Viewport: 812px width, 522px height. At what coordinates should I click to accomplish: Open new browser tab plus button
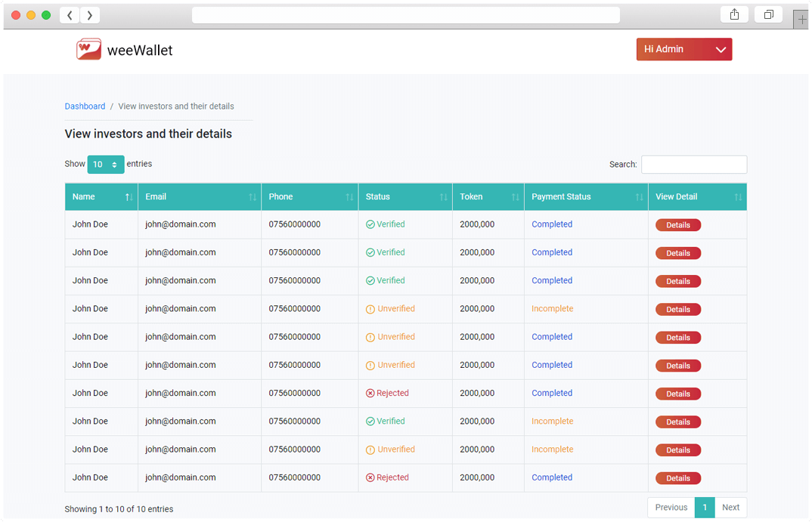(x=801, y=20)
